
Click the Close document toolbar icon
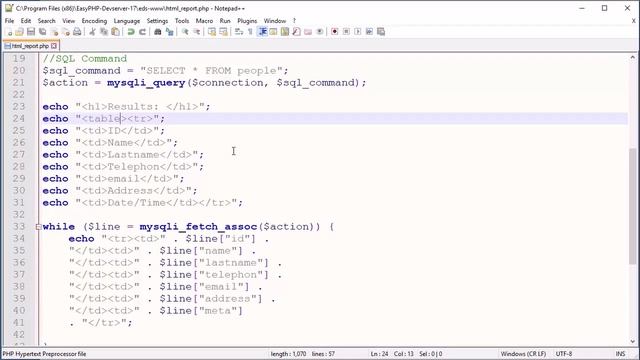54,32
